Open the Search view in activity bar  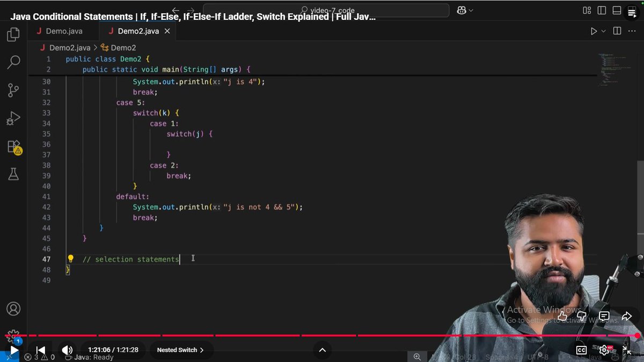(x=13, y=62)
